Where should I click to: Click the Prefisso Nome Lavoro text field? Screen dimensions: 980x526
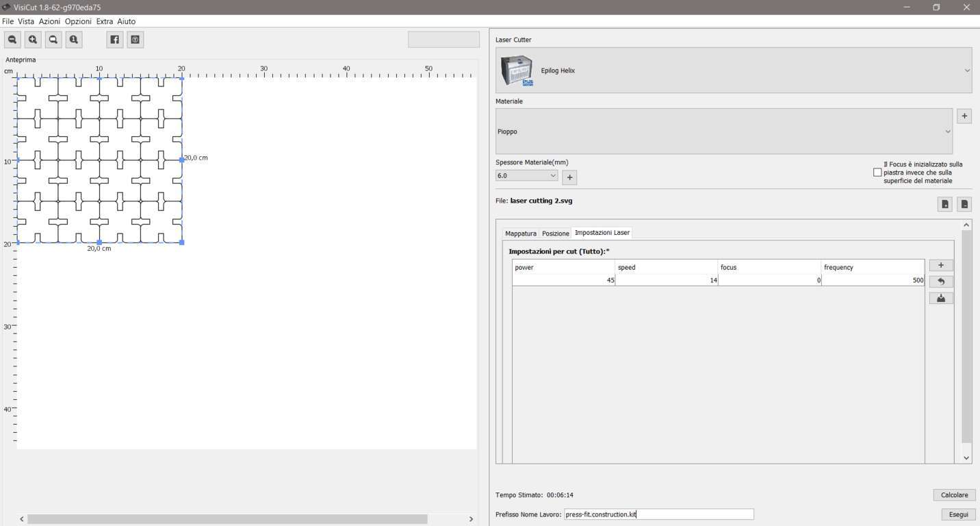point(659,514)
